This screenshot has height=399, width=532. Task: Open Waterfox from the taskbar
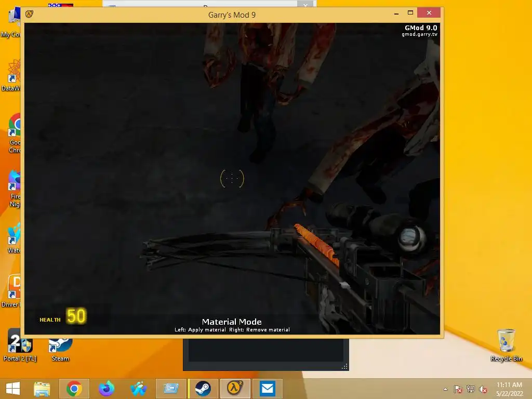click(x=139, y=389)
